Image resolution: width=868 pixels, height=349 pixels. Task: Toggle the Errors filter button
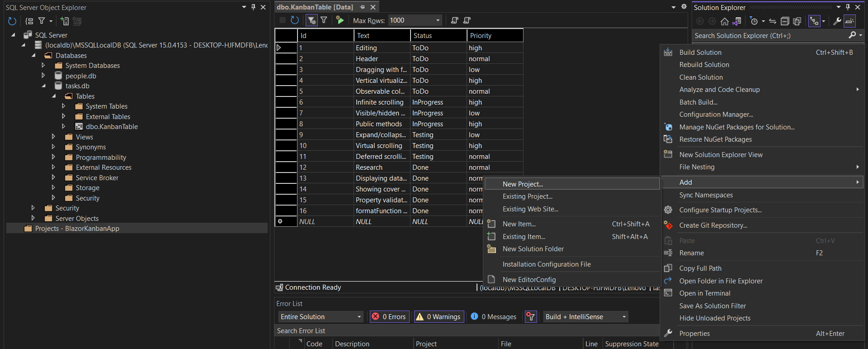pos(389,317)
